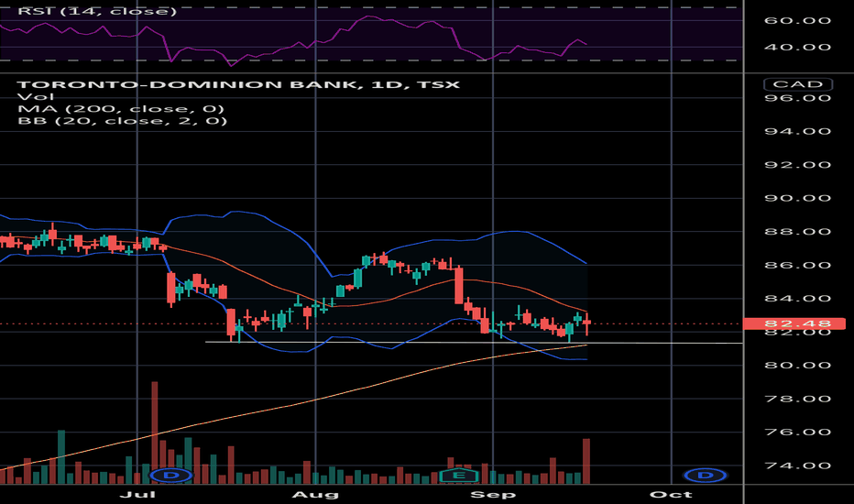Select the BB (20, close, 2, 0) legend
854x504 pixels.
[x=123, y=121]
